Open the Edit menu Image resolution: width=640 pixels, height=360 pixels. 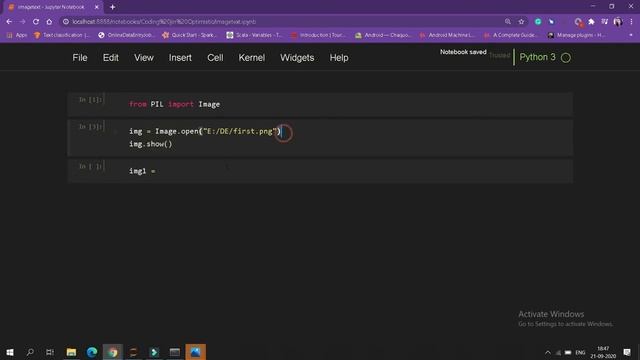(111, 58)
